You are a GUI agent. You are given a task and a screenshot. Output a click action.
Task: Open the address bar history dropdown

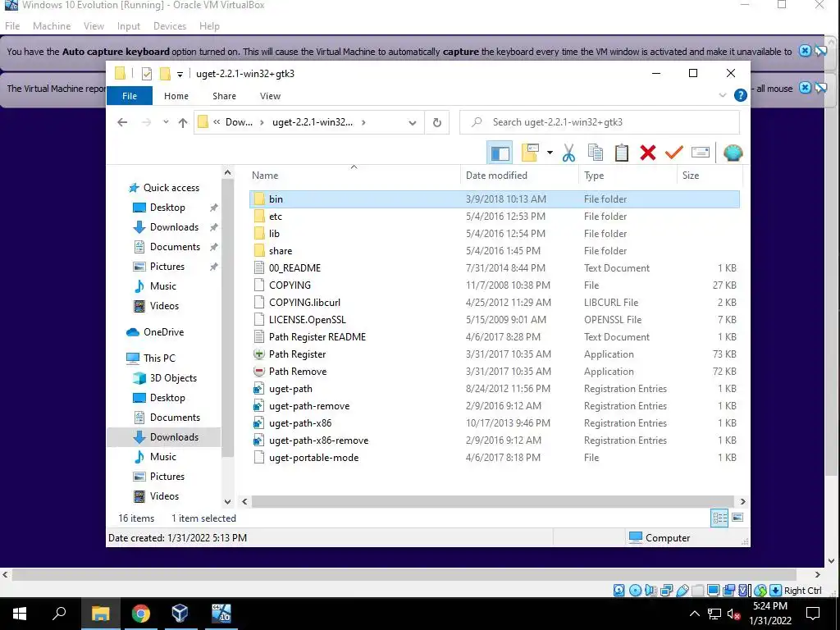[x=412, y=123]
